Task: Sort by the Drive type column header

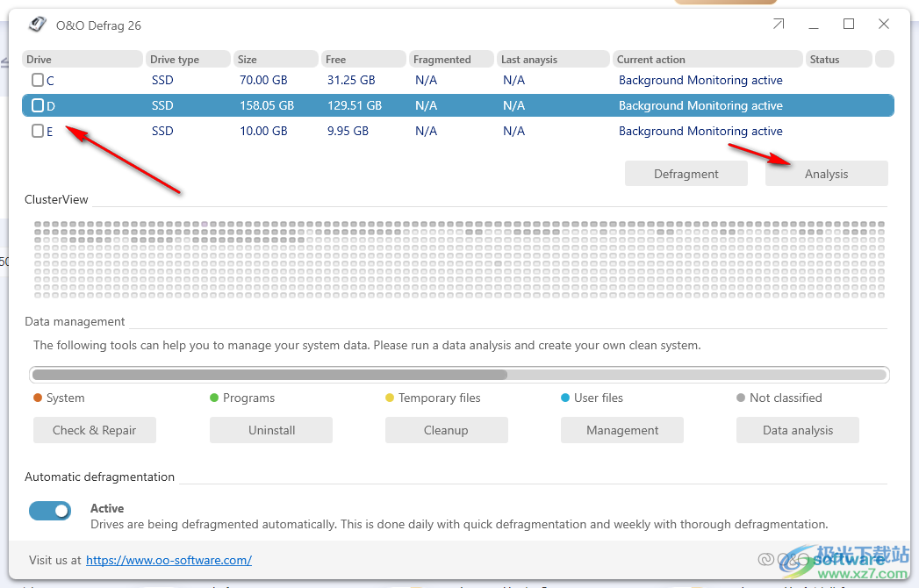Action: (x=188, y=59)
